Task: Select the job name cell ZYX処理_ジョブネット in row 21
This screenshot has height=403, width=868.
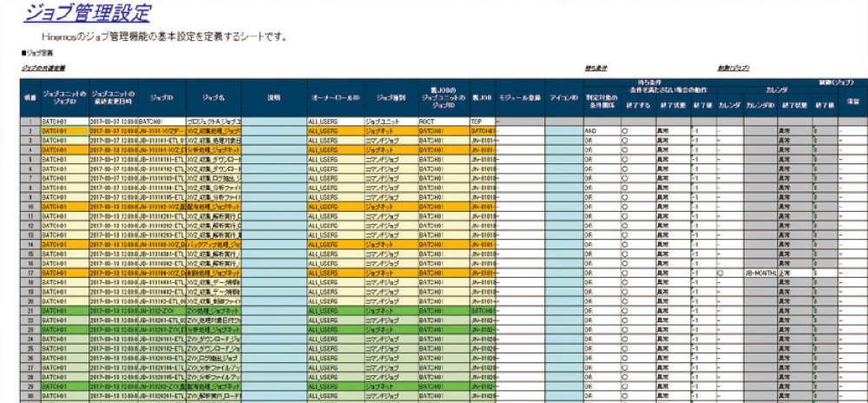Action: point(214,311)
